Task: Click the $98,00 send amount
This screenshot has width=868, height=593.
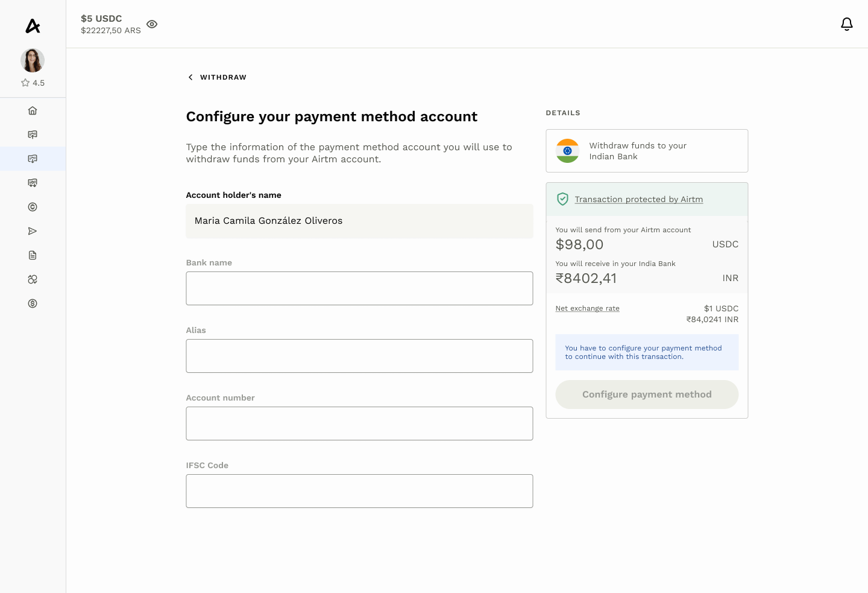Action: (x=579, y=244)
